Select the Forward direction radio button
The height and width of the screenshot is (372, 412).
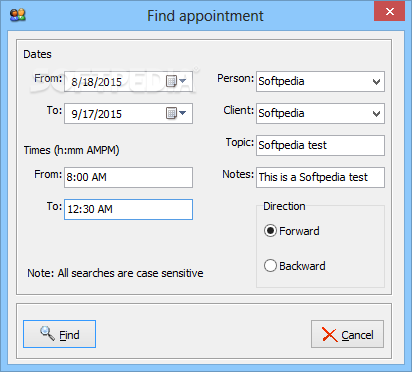pos(270,231)
